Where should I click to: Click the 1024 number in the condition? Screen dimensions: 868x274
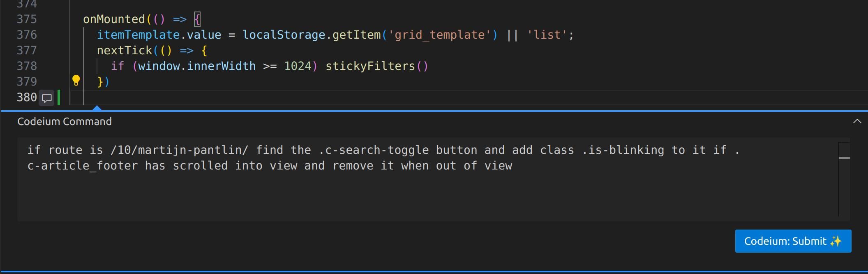tap(298, 66)
